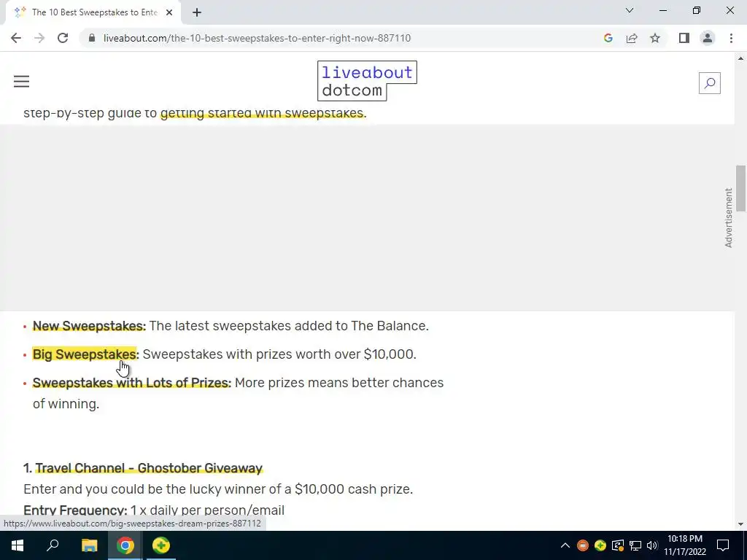747x560 pixels.
Task: Click the green plus app on taskbar
Action: coord(161,545)
